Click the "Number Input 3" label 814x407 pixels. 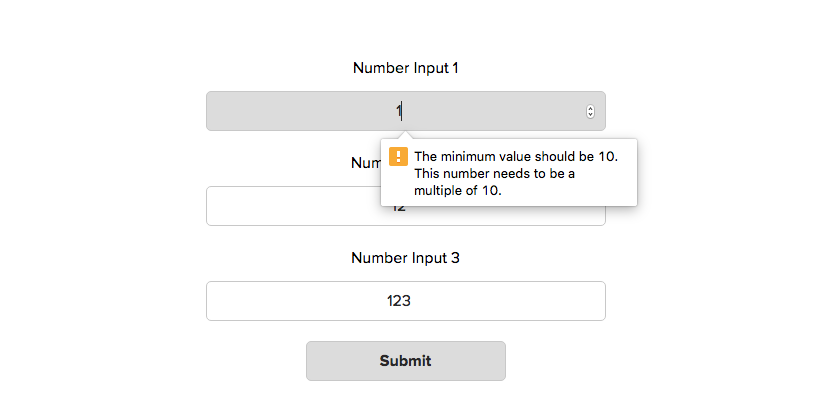pyautogui.click(x=405, y=258)
